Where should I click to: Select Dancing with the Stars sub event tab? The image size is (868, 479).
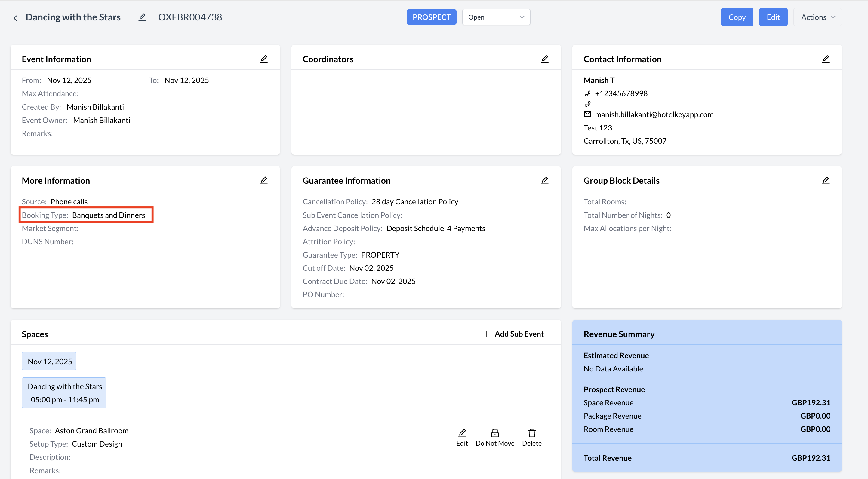(64, 393)
